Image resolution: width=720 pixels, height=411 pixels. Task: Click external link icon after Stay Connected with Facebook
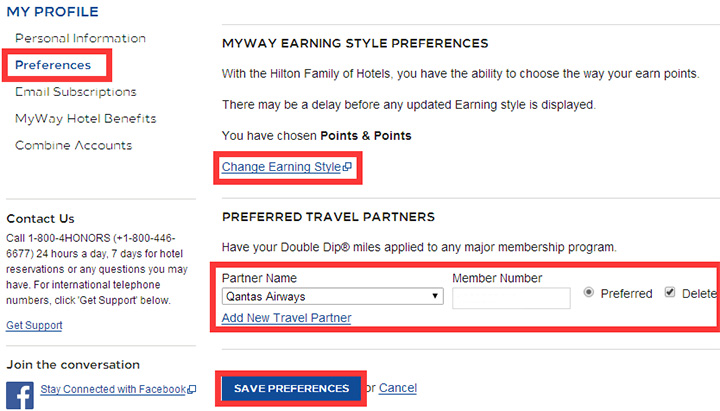coord(191,389)
